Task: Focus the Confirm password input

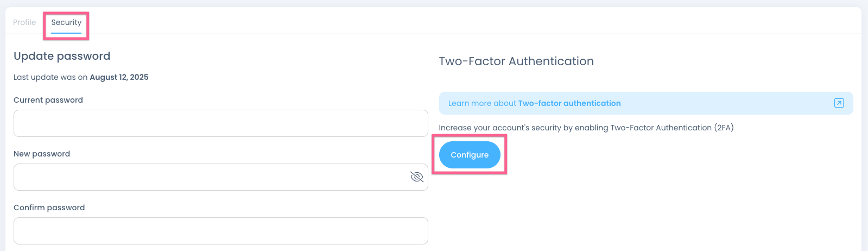Action: [x=220, y=231]
